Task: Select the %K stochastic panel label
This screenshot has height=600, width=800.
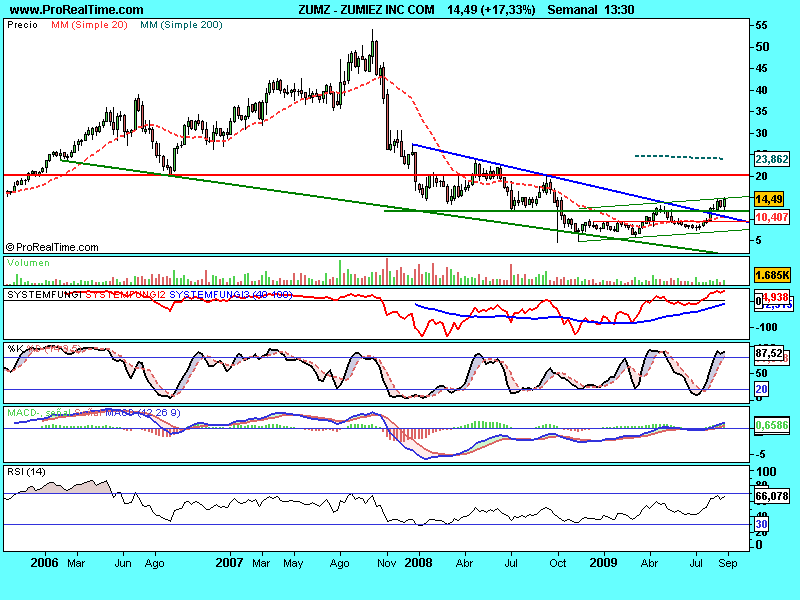Action: click(15, 348)
